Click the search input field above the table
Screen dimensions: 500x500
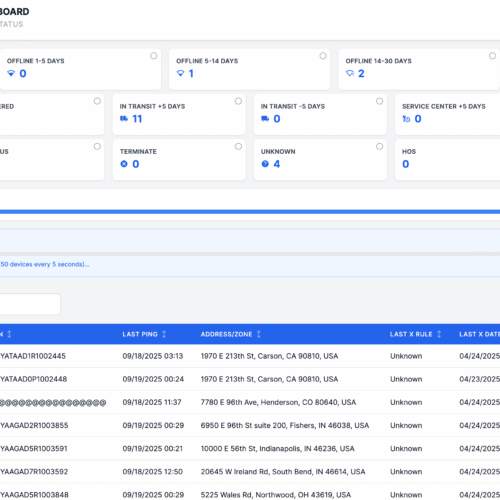[x=30, y=304]
